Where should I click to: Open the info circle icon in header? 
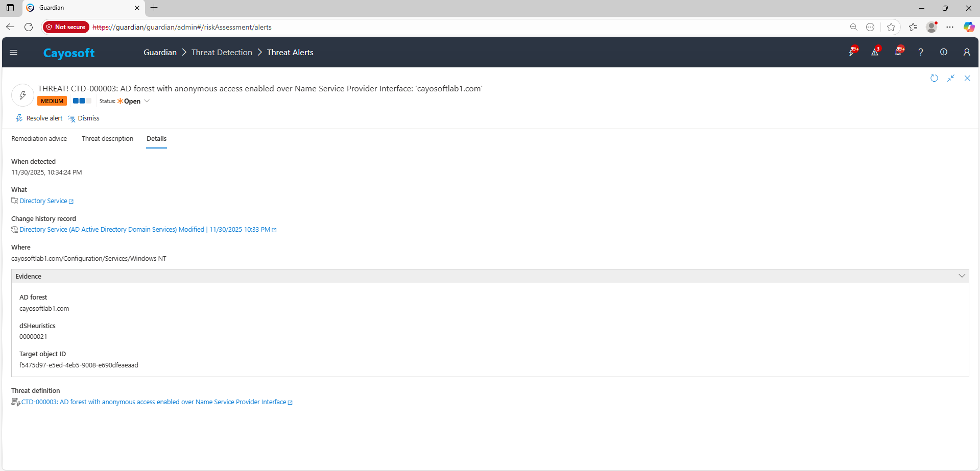tap(944, 52)
